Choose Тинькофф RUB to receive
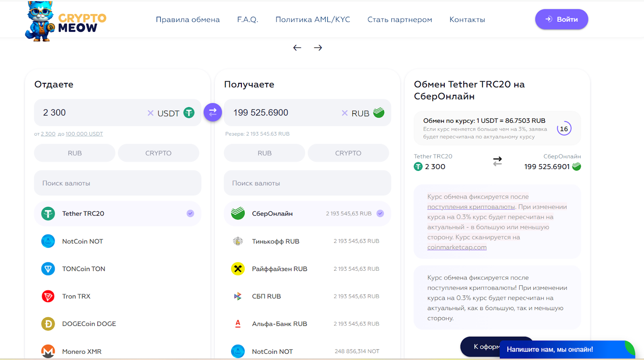Image resolution: width=644 pixels, height=360 pixels. (x=308, y=241)
